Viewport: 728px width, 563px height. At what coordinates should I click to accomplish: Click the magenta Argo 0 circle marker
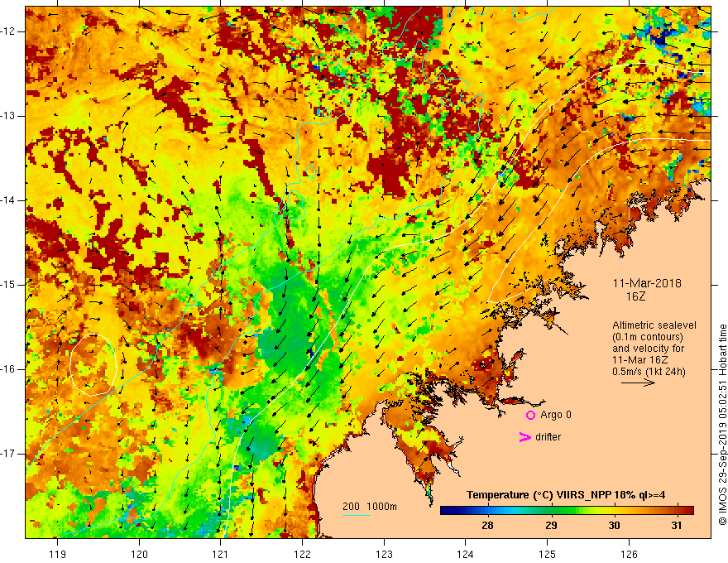[530, 416]
